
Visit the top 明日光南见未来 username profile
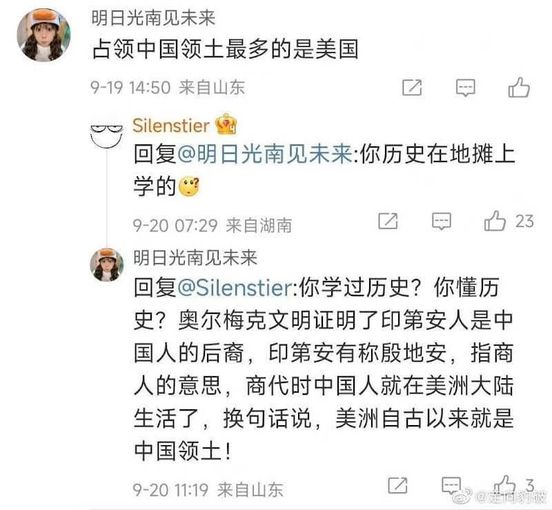coord(153,18)
